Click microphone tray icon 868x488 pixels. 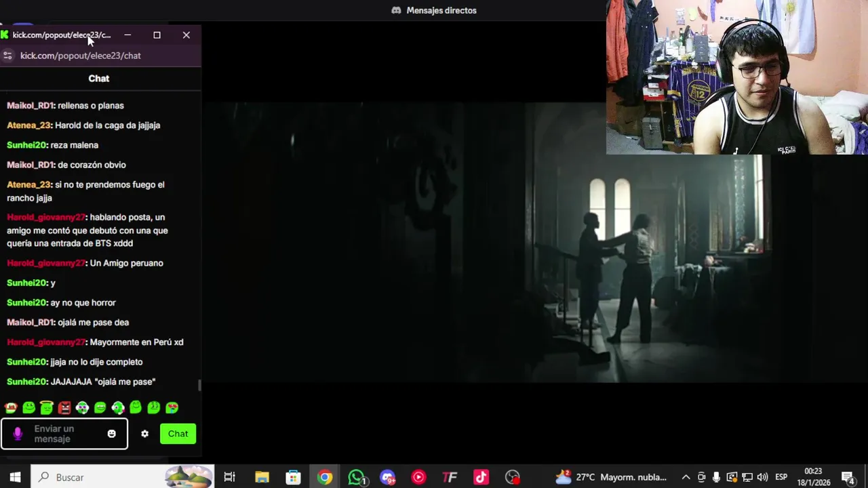point(716,477)
